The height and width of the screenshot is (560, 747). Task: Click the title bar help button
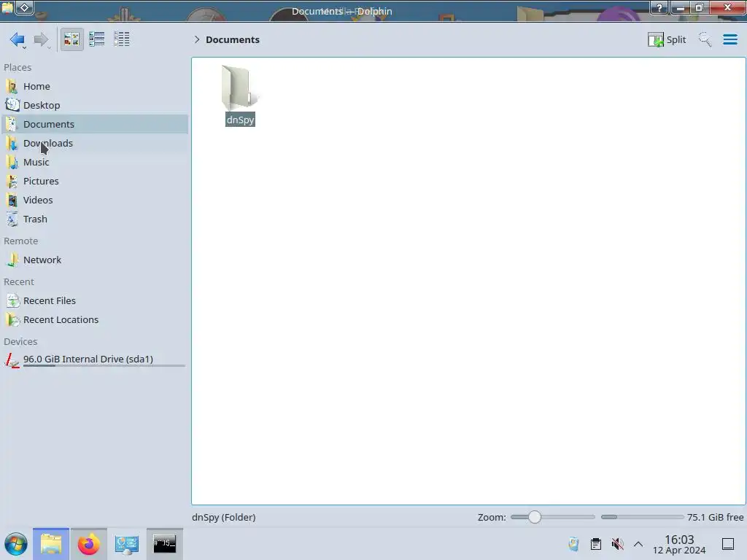coord(659,7)
